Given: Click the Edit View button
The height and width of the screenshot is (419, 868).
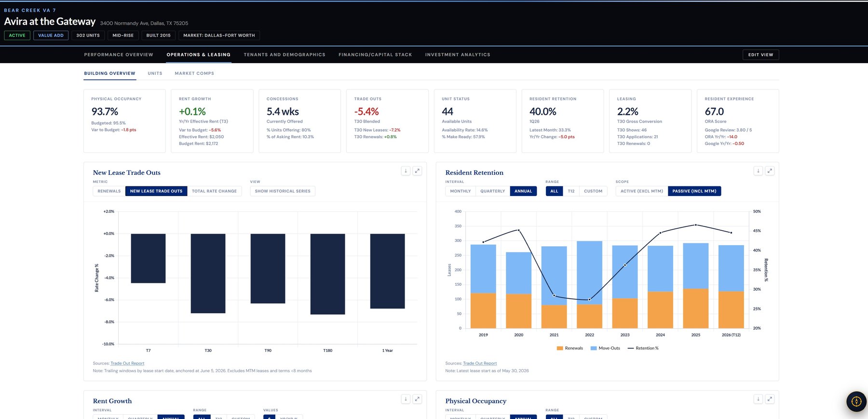Looking at the screenshot, I should (x=760, y=55).
